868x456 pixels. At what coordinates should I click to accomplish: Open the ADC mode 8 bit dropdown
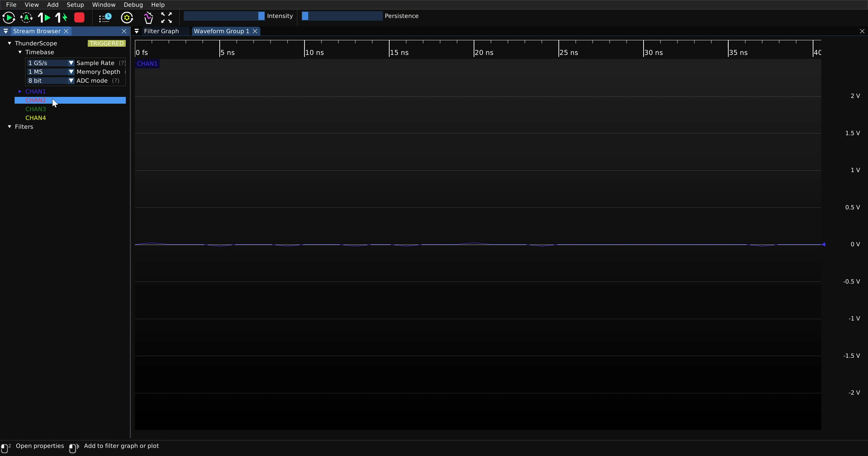tap(51, 81)
